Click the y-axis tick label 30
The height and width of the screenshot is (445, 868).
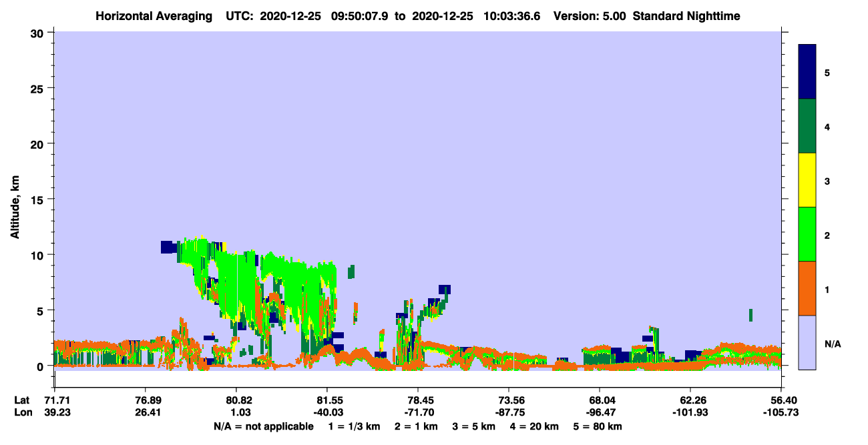(x=39, y=33)
